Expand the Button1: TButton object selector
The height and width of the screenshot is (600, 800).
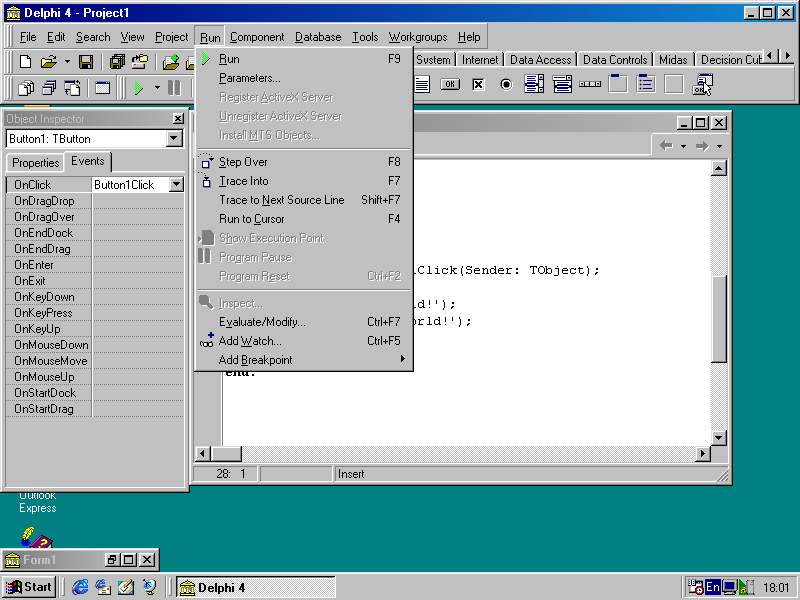[x=174, y=139]
